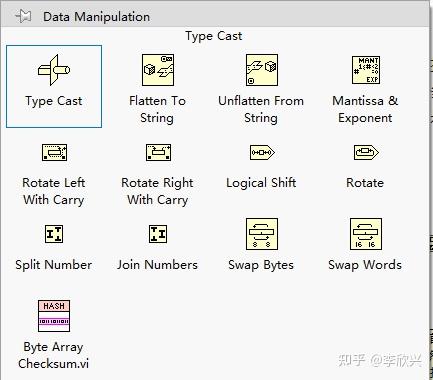Click the 'Logical Shift' label text
Viewport: 433px width, 380px height.
tap(261, 183)
